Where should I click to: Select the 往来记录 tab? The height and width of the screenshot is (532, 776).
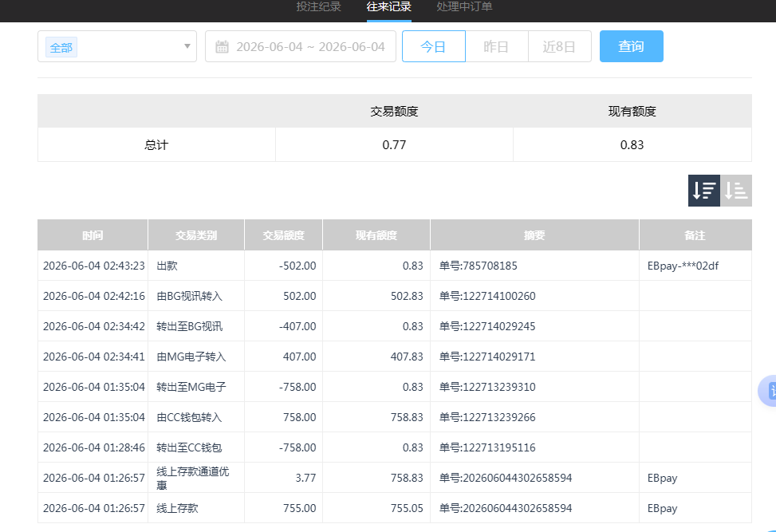(x=389, y=7)
